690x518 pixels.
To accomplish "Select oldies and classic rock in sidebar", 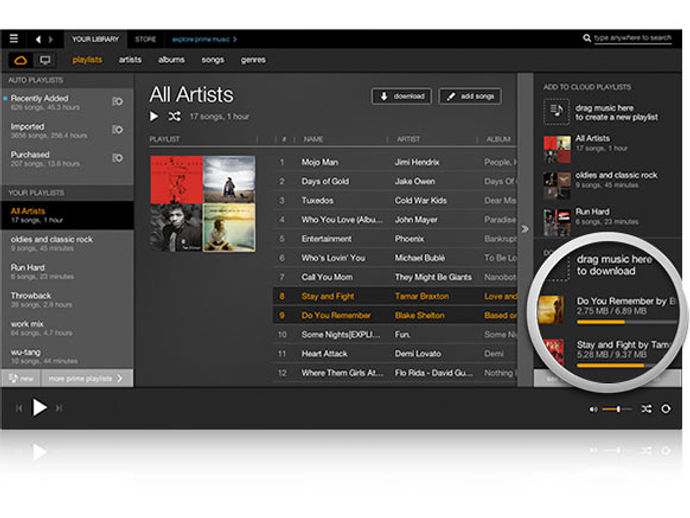I will tap(67, 243).
